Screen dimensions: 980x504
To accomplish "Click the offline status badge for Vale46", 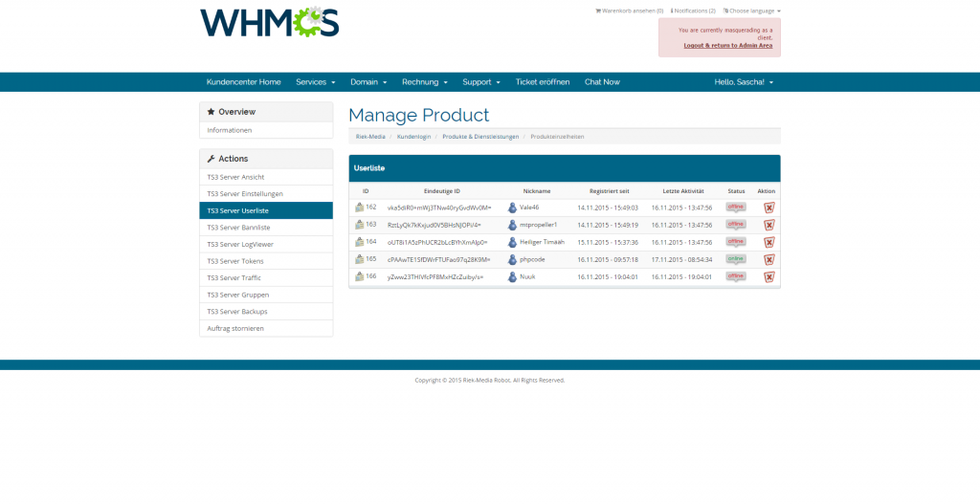I will 735,207.
